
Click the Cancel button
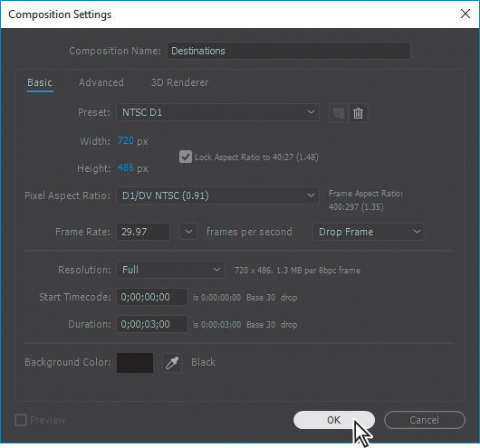tap(425, 420)
